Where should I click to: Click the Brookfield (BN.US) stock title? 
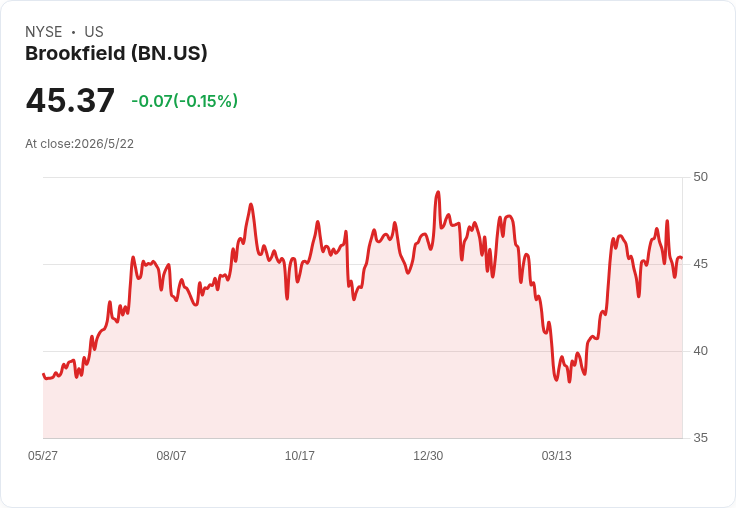(116, 54)
